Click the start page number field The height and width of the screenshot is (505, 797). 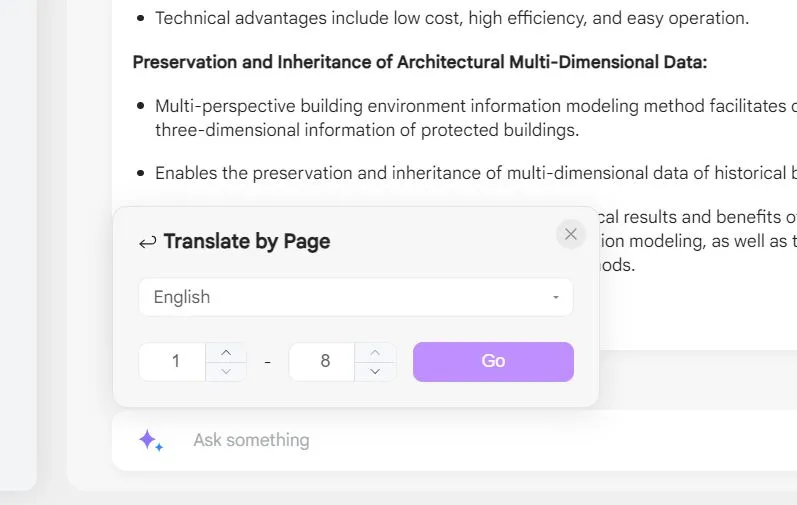click(175, 361)
